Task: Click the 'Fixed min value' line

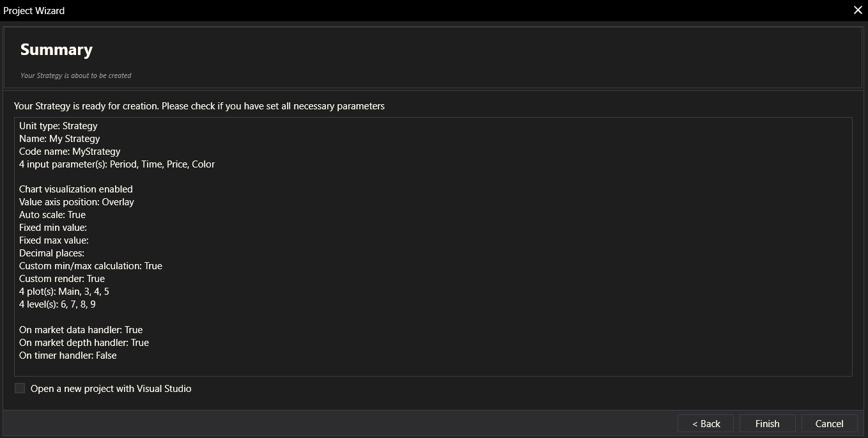Action: pyautogui.click(x=53, y=228)
